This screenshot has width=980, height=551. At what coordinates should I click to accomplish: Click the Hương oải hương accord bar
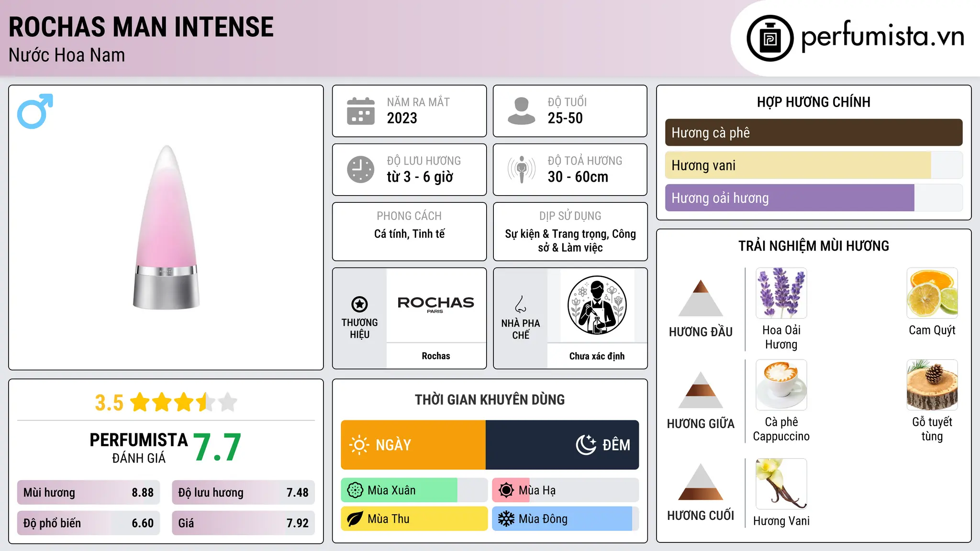click(x=814, y=198)
